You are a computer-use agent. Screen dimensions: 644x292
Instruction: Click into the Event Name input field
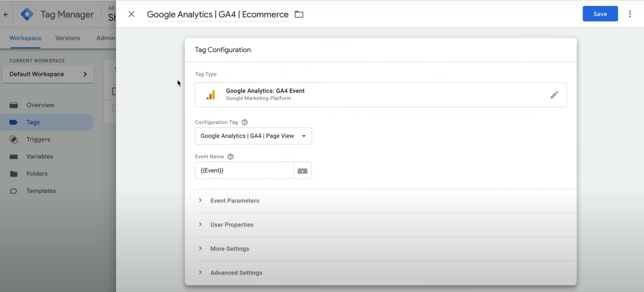pos(244,170)
